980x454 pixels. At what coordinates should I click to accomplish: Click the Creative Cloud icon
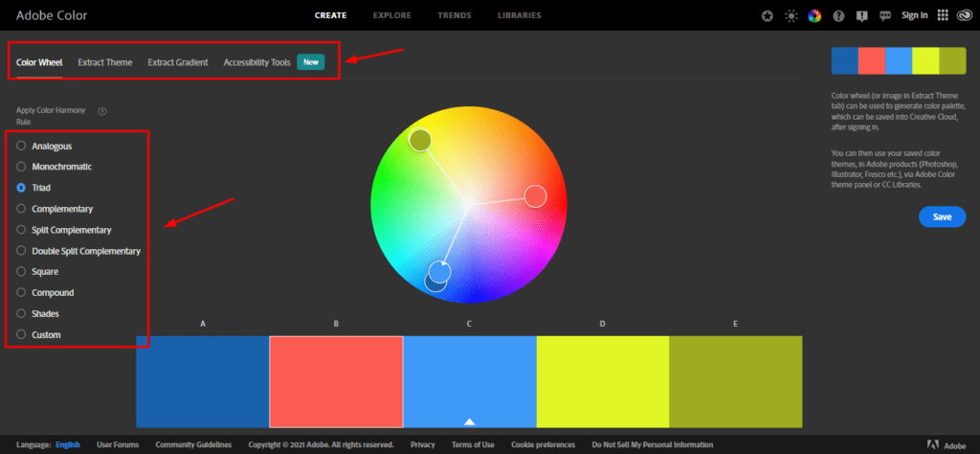click(x=965, y=15)
